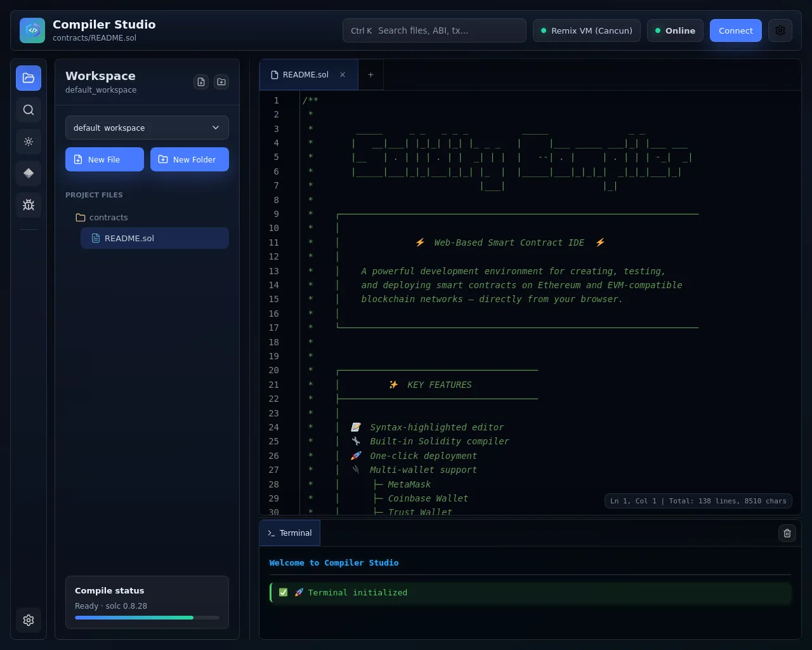This screenshot has height=650, width=812.
Task: Clear terminal with trash icon
Action: (787, 533)
